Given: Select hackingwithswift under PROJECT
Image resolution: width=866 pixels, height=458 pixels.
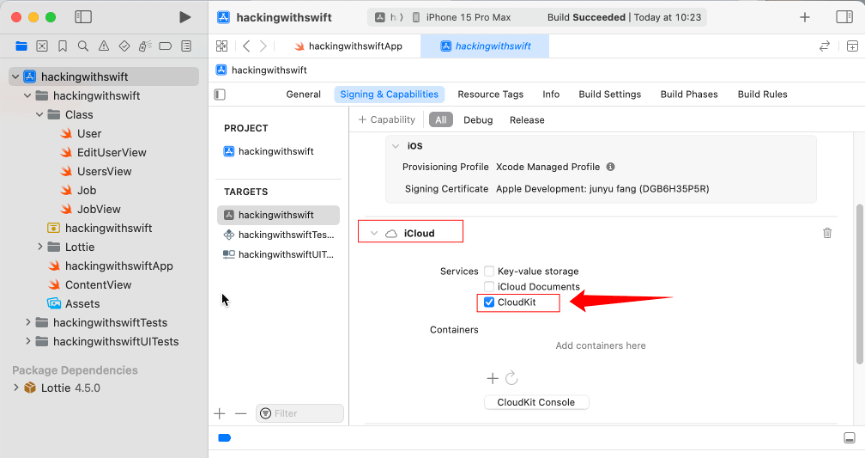Looking at the screenshot, I should click(268, 151).
